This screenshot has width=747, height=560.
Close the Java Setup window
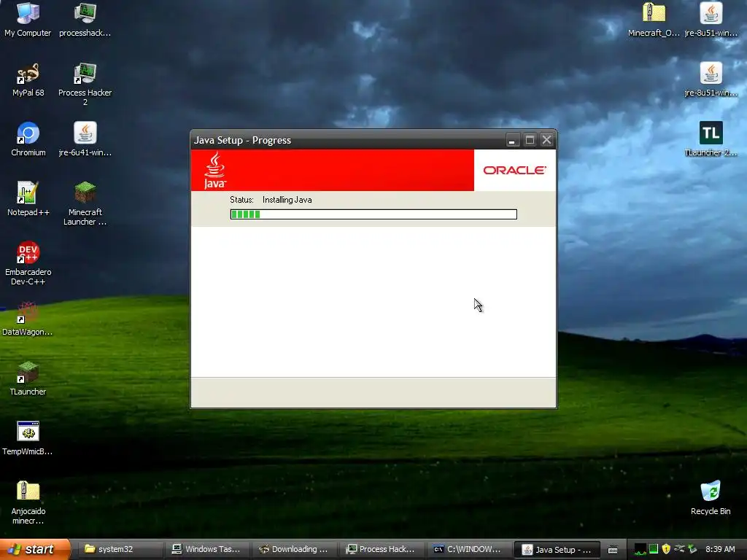pyautogui.click(x=546, y=140)
